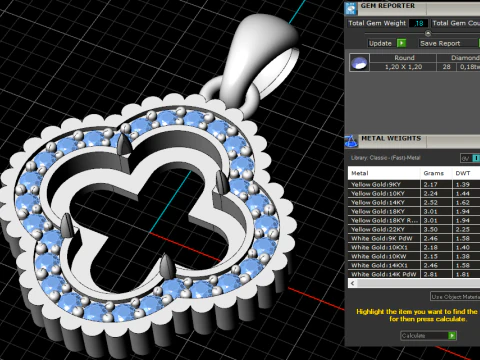
Task: Select the White Gold:10KW row
Action: pyautogui.click(x=414, y=256)
